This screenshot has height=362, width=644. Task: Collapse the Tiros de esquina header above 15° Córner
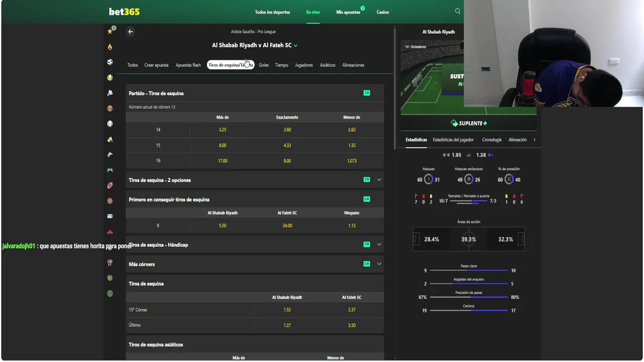(255, 284)
